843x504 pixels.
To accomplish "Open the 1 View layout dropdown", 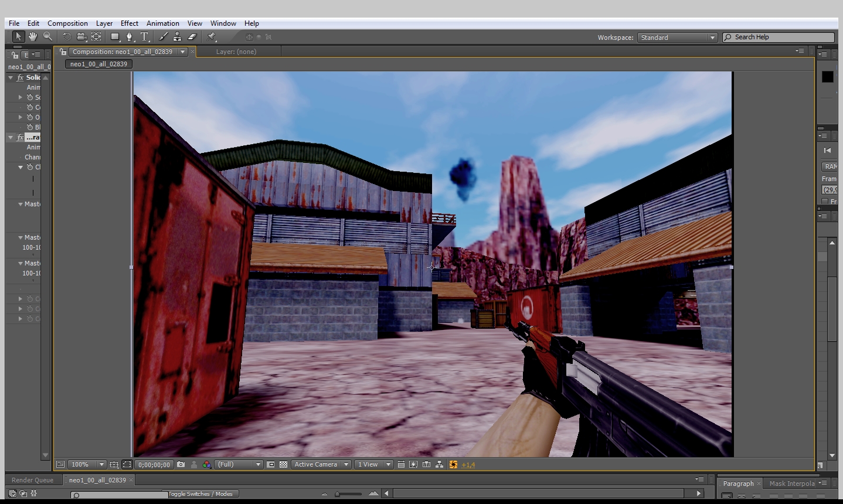I will [374, 464].
